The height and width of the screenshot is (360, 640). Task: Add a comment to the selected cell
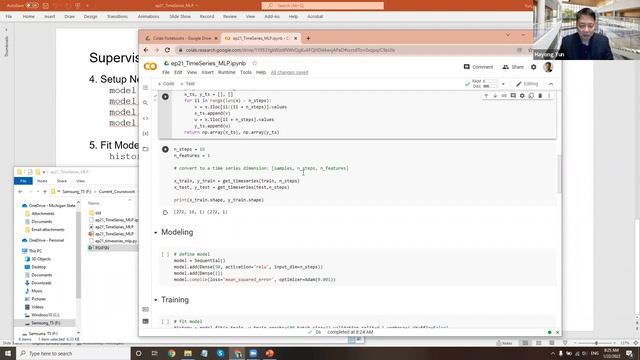(513, 96)
